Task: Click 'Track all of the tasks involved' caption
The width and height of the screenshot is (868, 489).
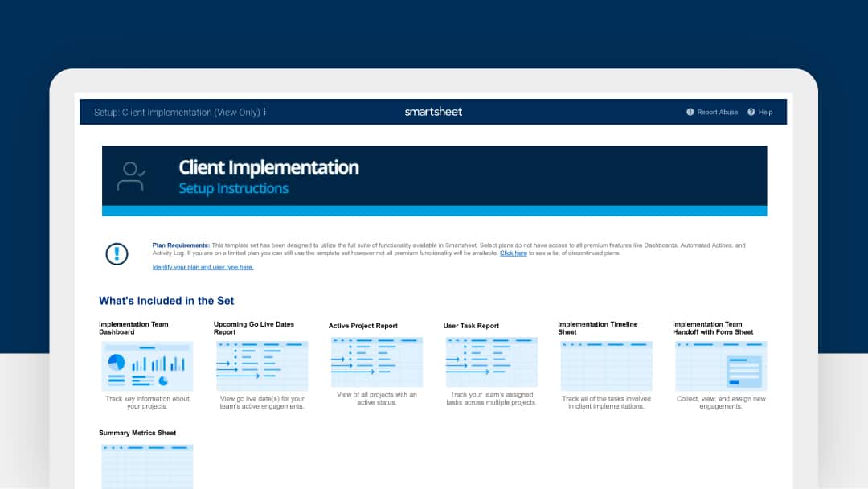Action: click(606, 402)
